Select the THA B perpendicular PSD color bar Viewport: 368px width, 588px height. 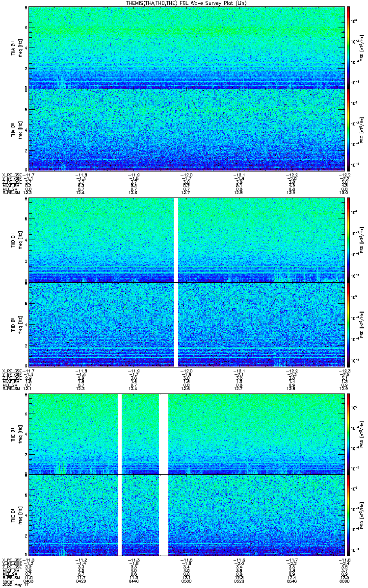[349, 48]
